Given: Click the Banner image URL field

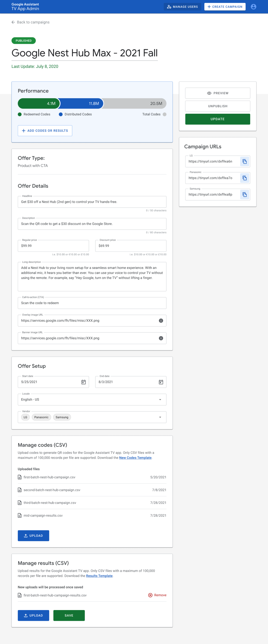Looking at the screenshot, I should (92, 338).
